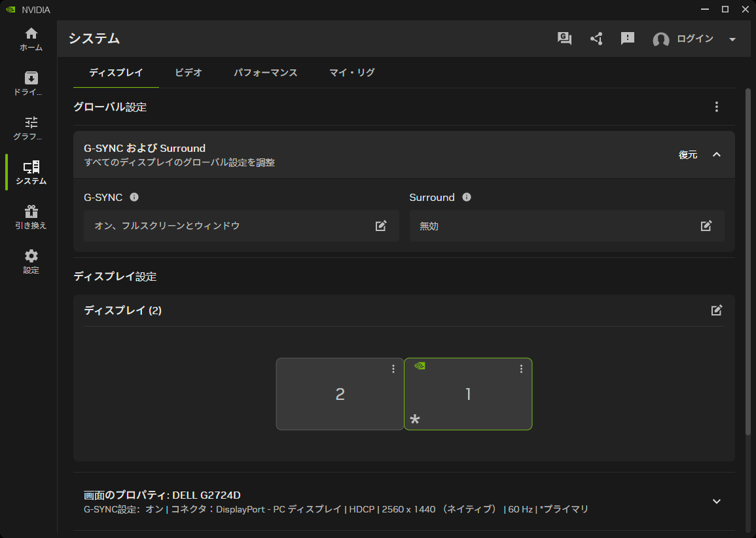This screenshot has width=756, height=538.
Task: Go to Graphics settings in sidebar
Action: (31, 128)
